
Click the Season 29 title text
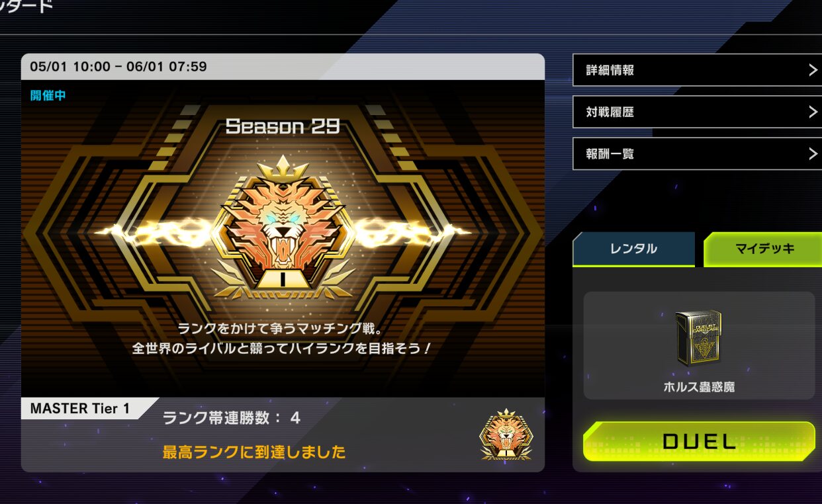coord(283,126)
